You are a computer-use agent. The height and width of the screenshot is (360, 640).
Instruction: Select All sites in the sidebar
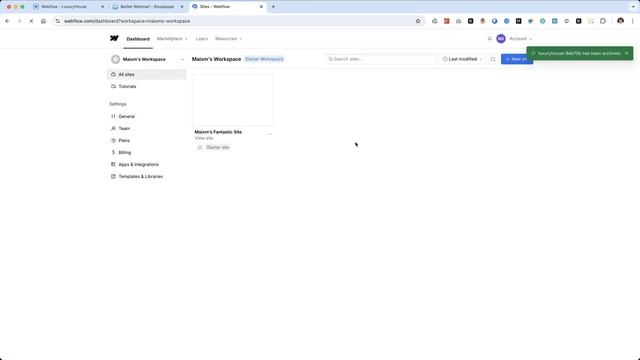[147, 75]
